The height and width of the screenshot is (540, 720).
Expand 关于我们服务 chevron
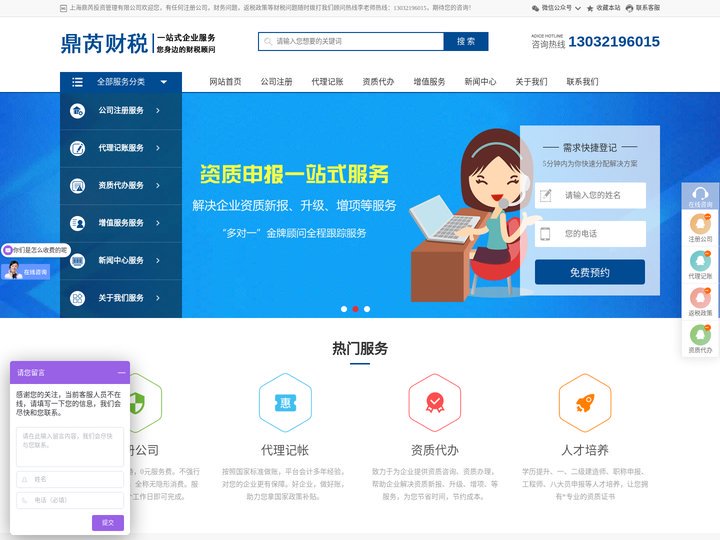[158, 298]
